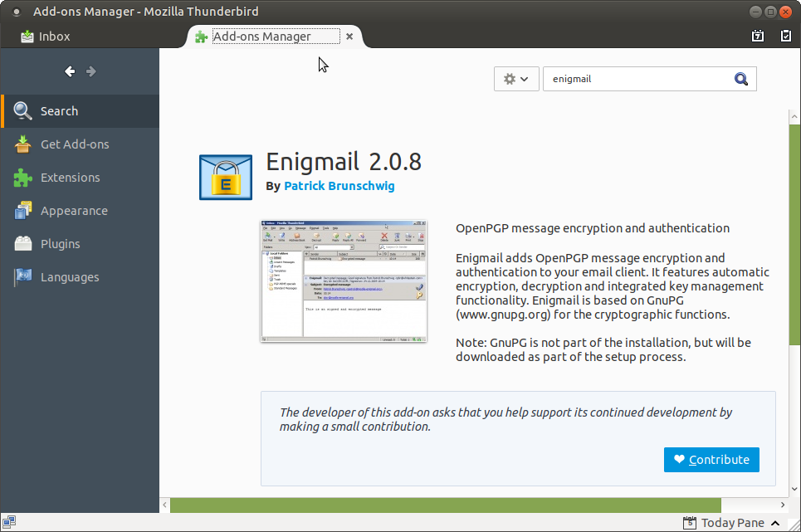Click the Add-ons Manager puzzle icon on tab
Image resolution: width=801 pixels, height=532 pixels.
coord(201,37)
